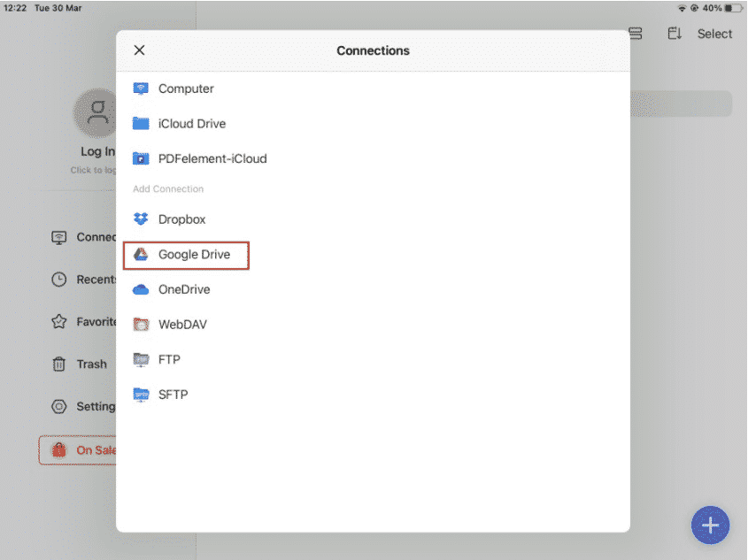Image resolution: width=748 pixels, height=560 pixels.
Task: Open the Computer connection
Action: pyautogui.click(x=186, y=88)
